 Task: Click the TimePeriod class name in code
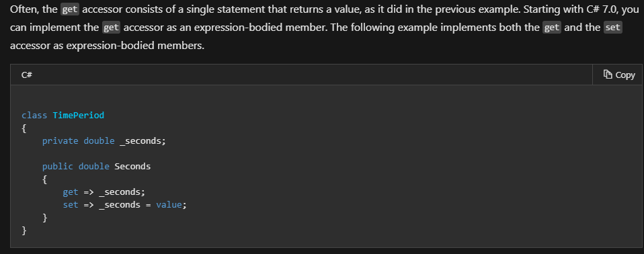(79, 116)
